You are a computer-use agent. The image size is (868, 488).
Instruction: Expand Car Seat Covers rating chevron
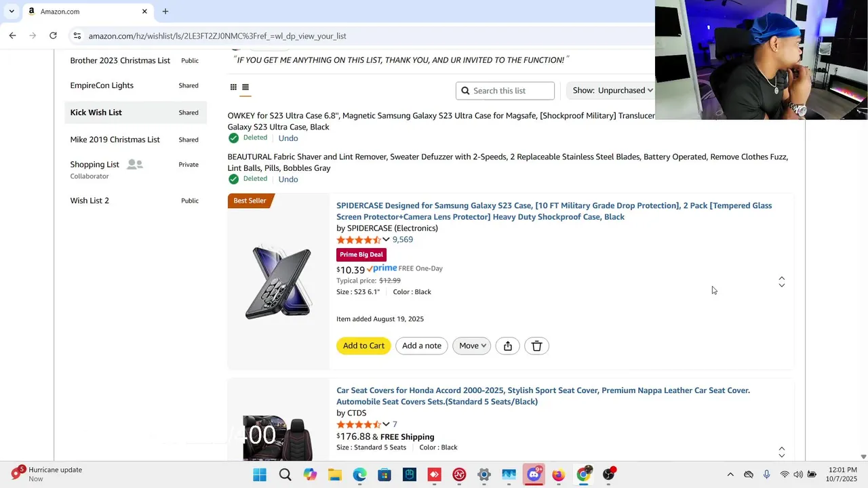386,424
